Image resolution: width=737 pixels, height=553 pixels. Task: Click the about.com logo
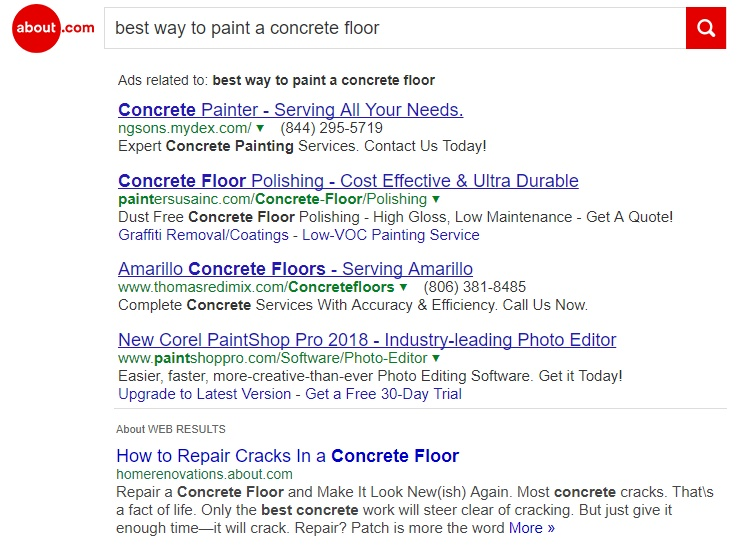pos(54,28)
